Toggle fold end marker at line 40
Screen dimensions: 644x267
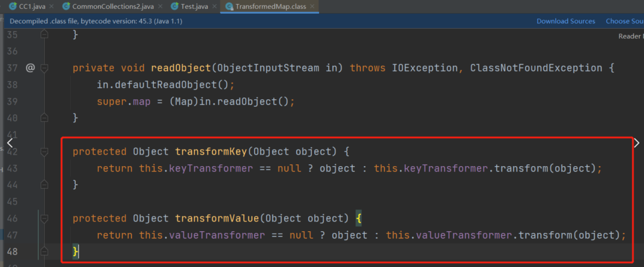[44, 118]
